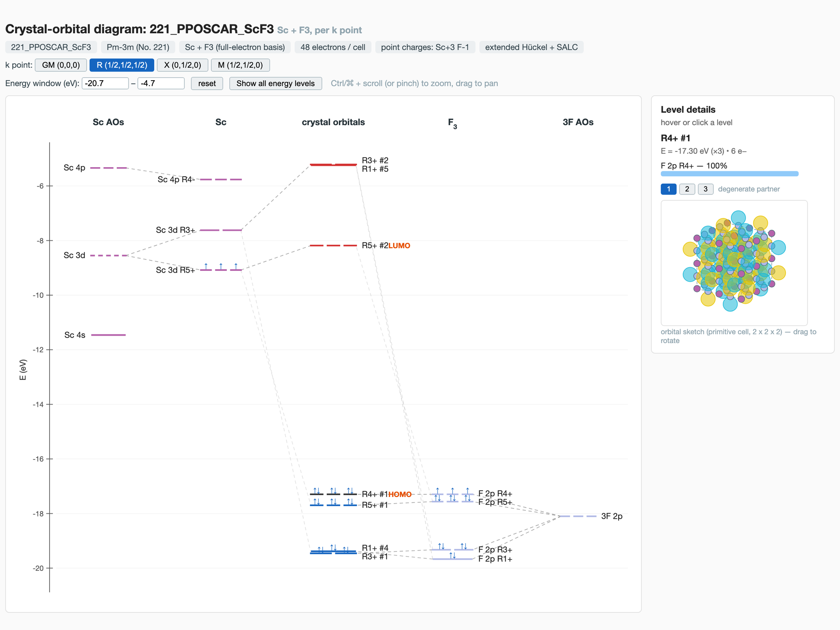Image resolution: width=840 pixels, height=630 pixels.
Task: Click the R4+ #1 HOMO level
Action: (333, 494)
